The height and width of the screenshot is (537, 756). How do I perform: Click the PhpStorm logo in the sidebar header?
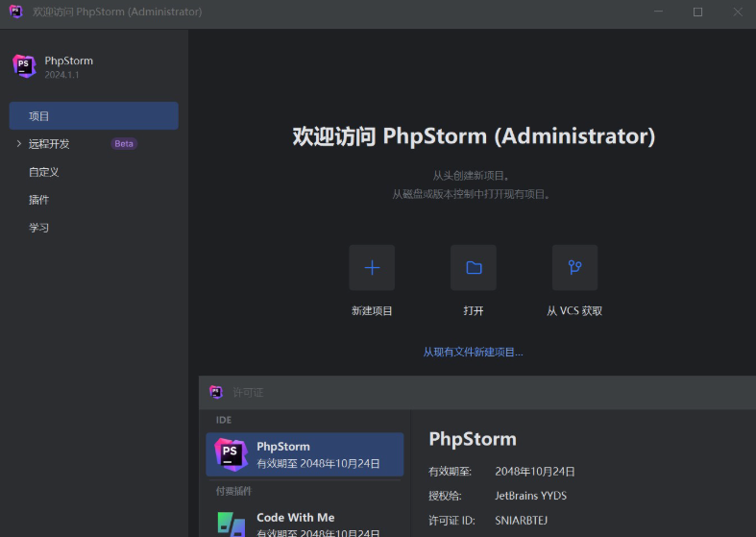click(24, 66)
